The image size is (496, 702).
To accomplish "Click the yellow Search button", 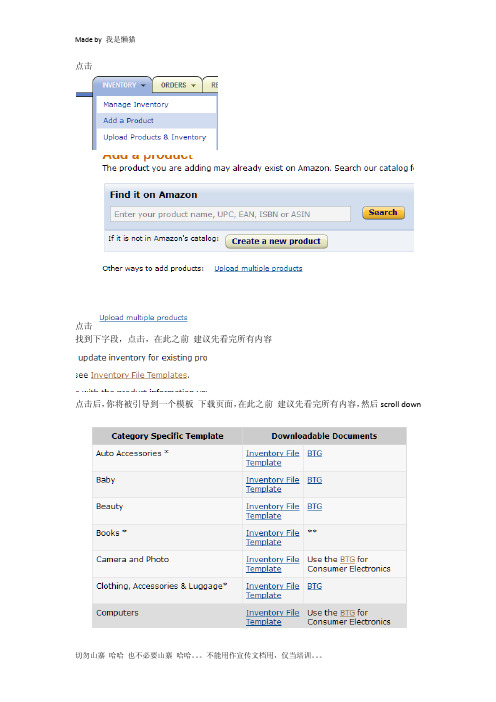I will pyautogui.click(x=383, y=213).
